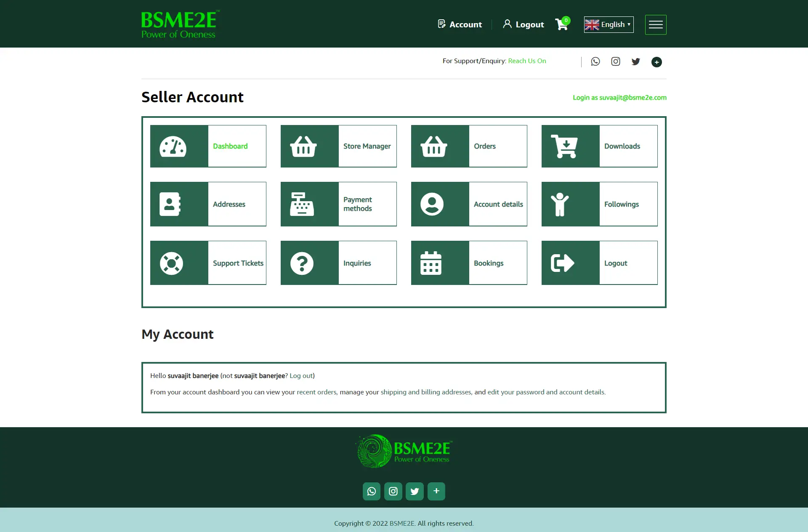This screenshot has height=532, width=808.
Task: Open Account details person icon
Action: pos(433,204)
